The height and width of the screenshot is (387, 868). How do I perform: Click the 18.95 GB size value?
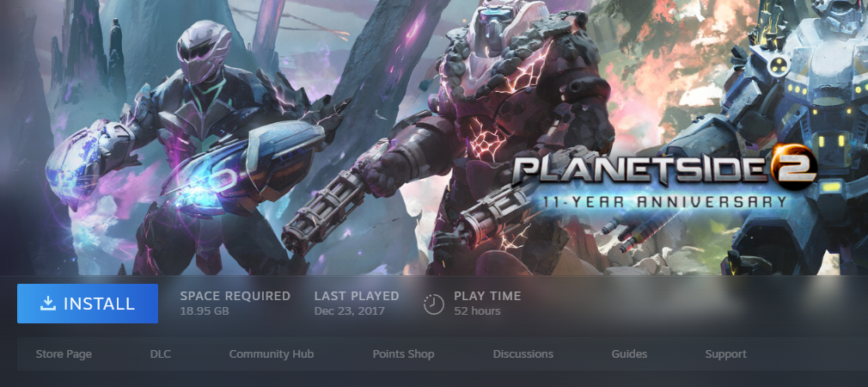[205, 311]
